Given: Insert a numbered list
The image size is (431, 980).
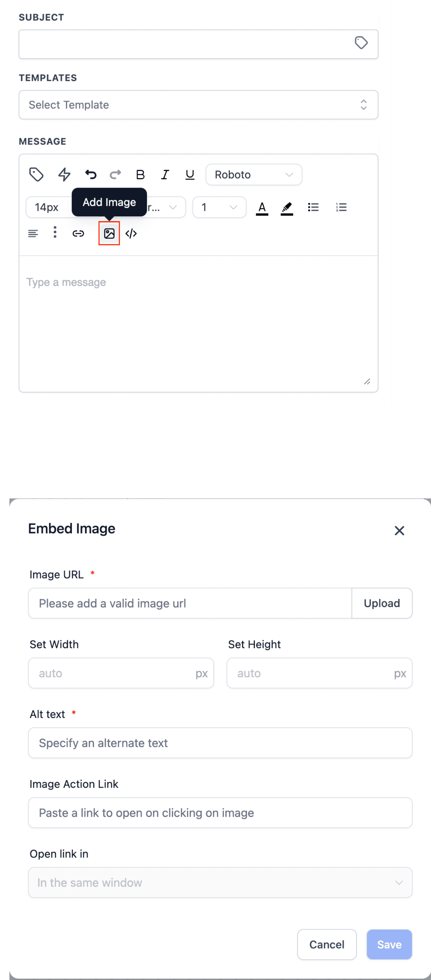Looking at the screenshot, I should pyautogui.click(x=341, y=207).
